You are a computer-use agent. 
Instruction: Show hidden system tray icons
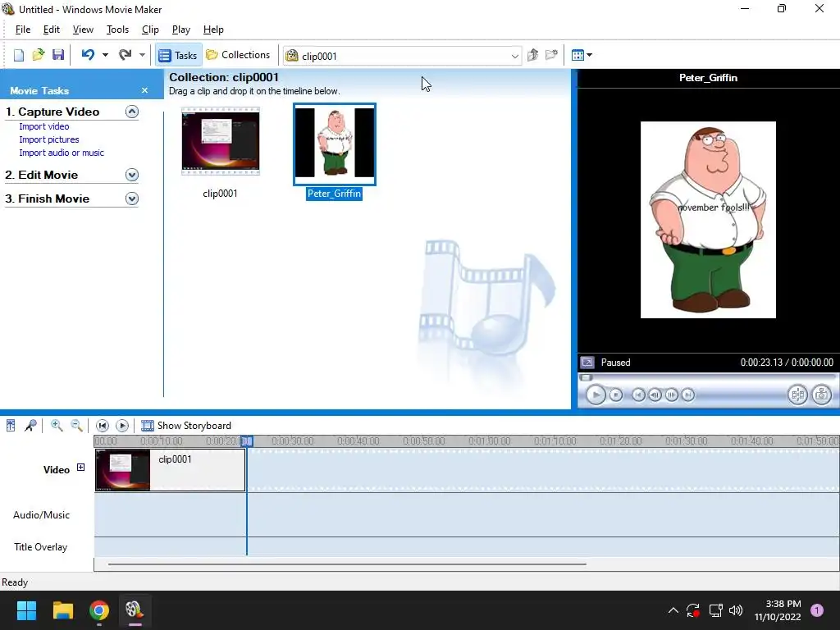pyautogui.click(x=673, y=610)
